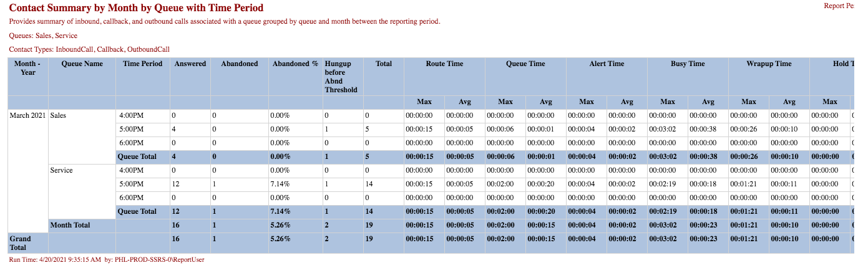Click Answered value '16' in the Month Total row
The image size is (868, 273).
[176, 225]
